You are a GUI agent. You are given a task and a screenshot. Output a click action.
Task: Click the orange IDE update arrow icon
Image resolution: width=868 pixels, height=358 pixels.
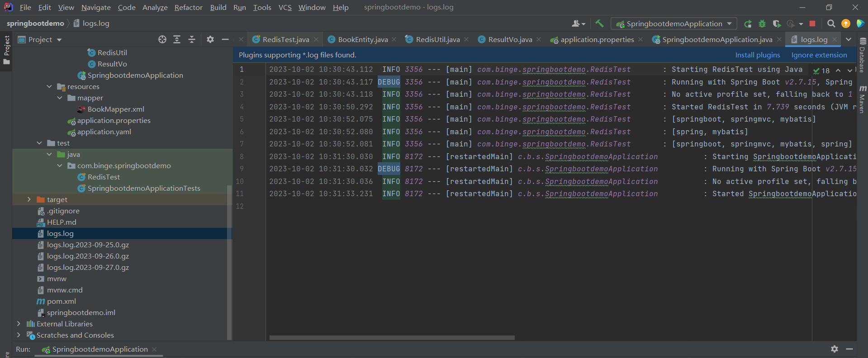[846, 24]
